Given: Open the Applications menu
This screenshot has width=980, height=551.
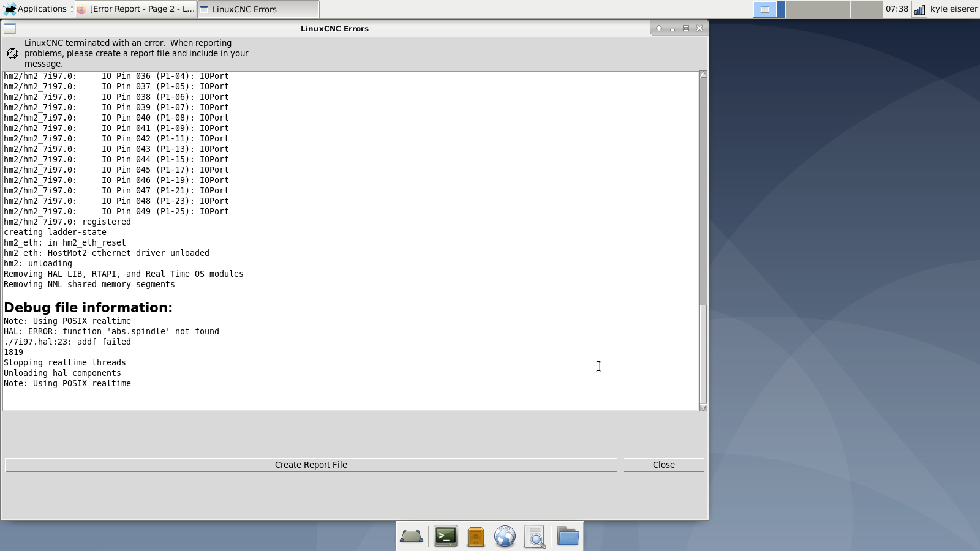Looking at the screenshot, I should pyautogui.click(x=35, y=9).
